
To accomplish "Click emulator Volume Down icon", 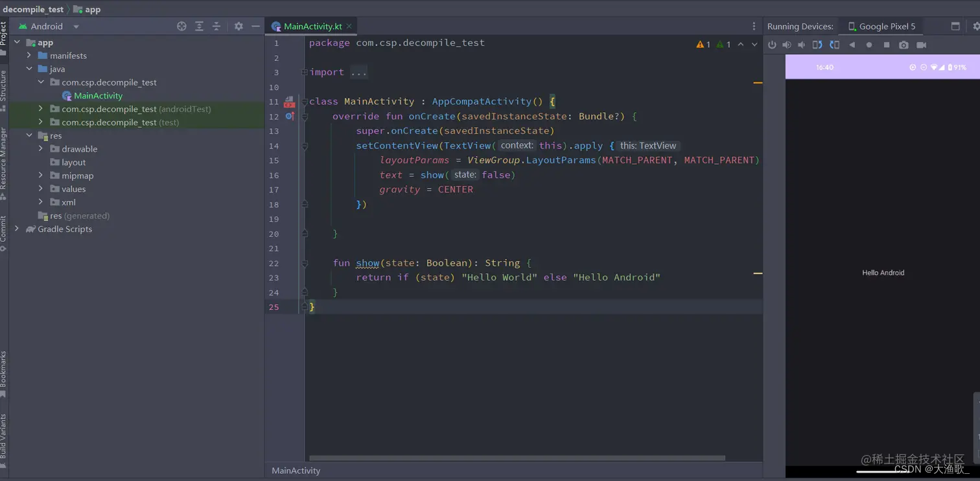I will tap(802, 45).
